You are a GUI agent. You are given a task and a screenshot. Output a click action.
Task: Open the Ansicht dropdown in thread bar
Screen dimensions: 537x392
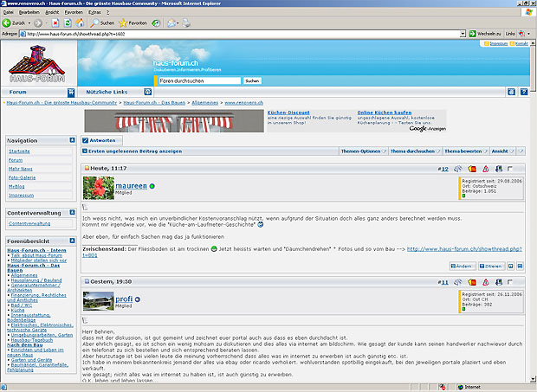[x=502, y=151]
